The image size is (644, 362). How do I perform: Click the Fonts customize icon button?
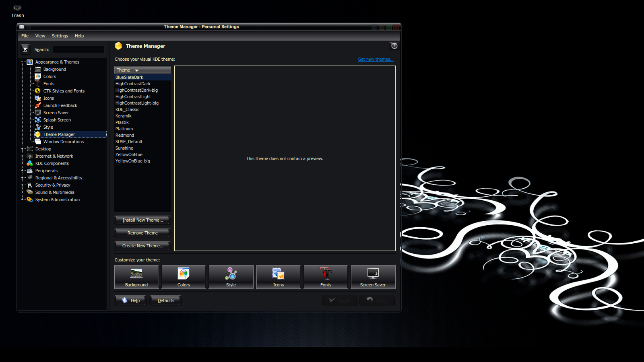[326, 277]
